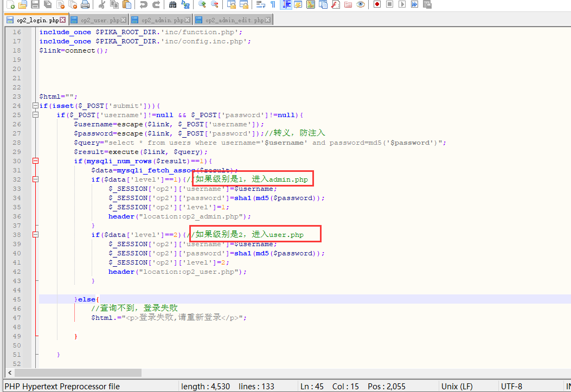Start macro recording with red dot icon
Screen dimensions: 571x392
[377, 4]
